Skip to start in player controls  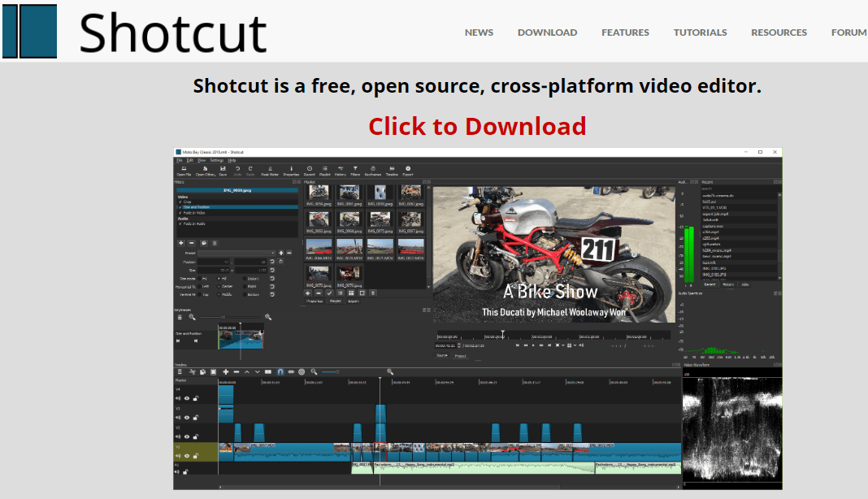click(518, 345)
